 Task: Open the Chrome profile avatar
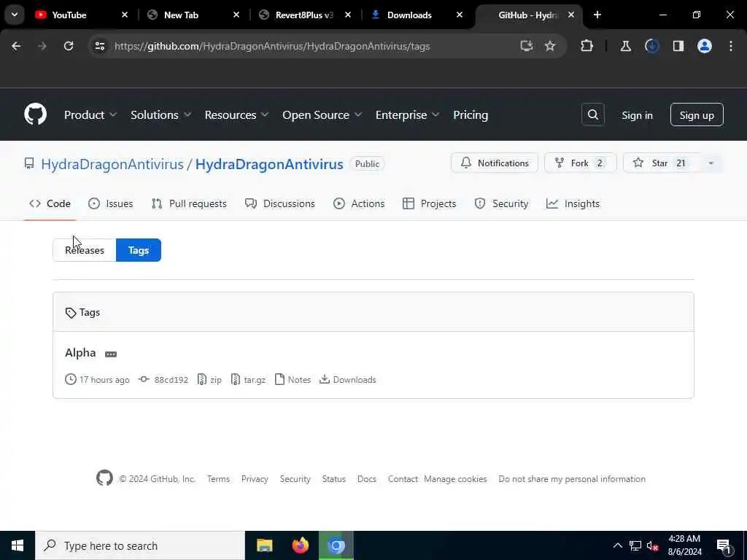(x=704, y=46)
